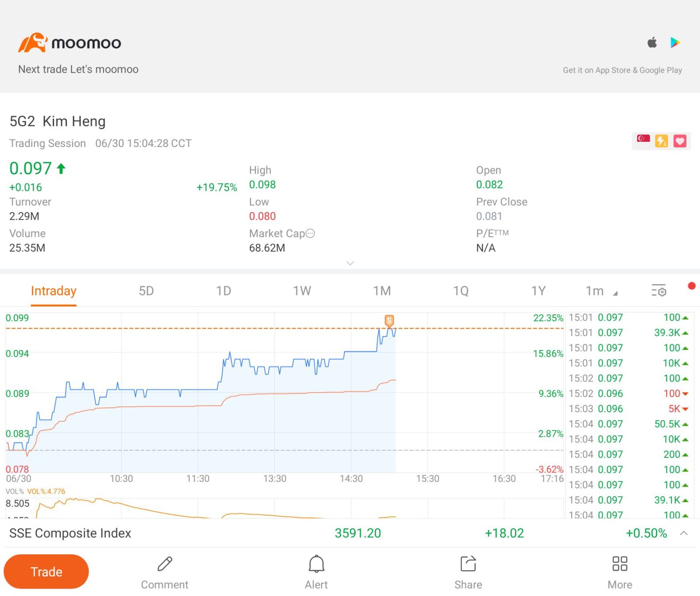Tap the Share icon button
Image resolution: width=700 pixels, height=596 pixels.
468,572
